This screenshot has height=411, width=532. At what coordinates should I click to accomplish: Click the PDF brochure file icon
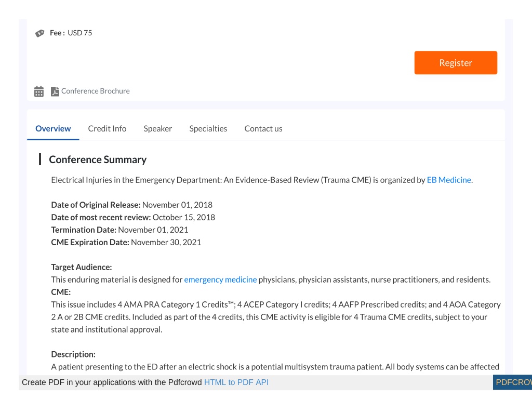coord(55,91)
